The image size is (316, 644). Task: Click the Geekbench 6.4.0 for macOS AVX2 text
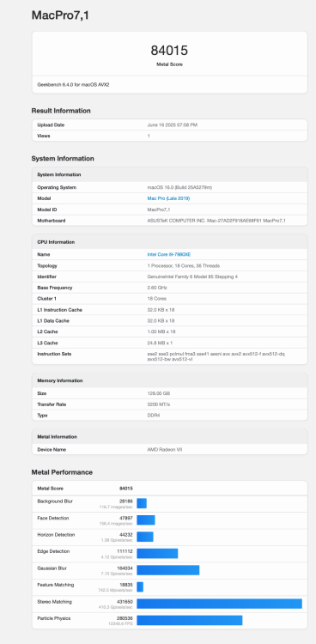[x=73, y=85]
